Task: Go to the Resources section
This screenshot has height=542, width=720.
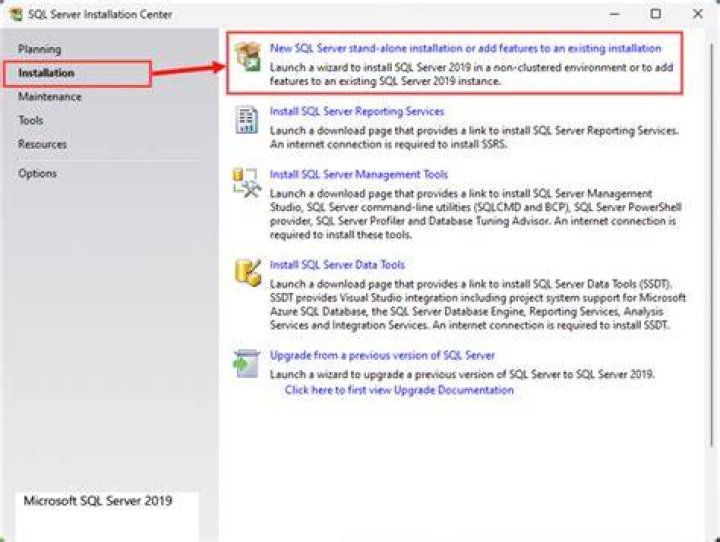Action: (x=42, y=144)
